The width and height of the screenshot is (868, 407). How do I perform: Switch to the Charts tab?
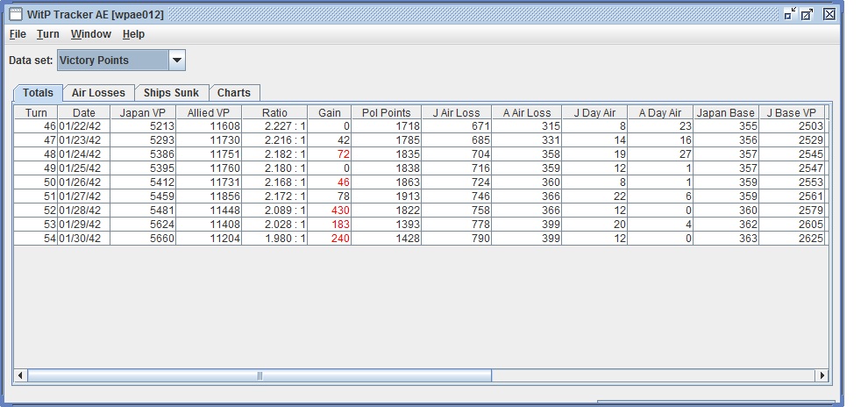[x=233, y=93]
